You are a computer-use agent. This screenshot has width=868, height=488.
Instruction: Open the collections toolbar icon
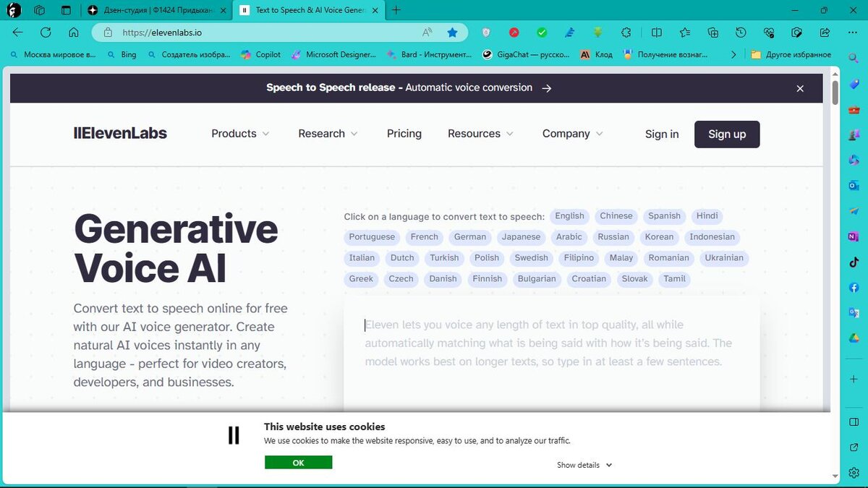[713, 33]
